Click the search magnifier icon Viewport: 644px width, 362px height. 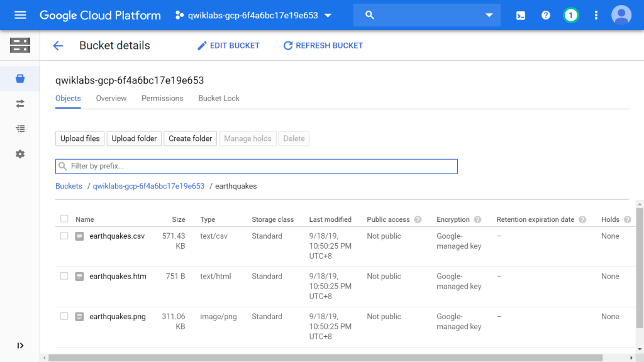pos(370,15)
